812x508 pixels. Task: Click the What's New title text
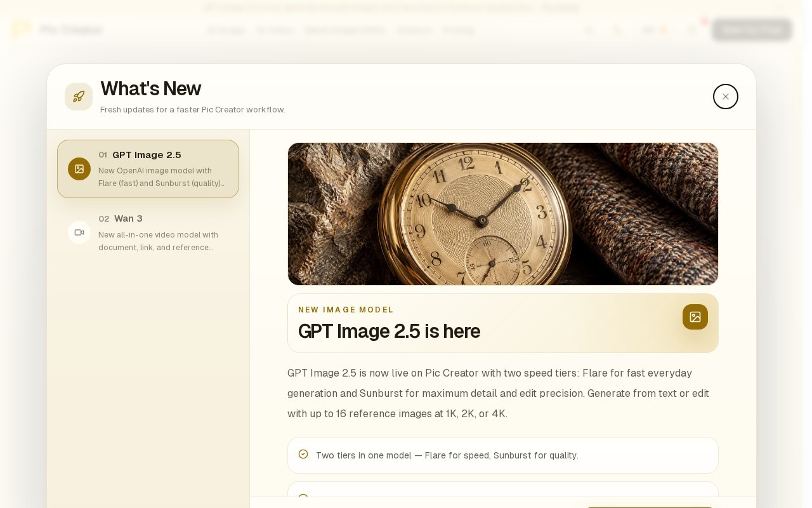(150, 88)
